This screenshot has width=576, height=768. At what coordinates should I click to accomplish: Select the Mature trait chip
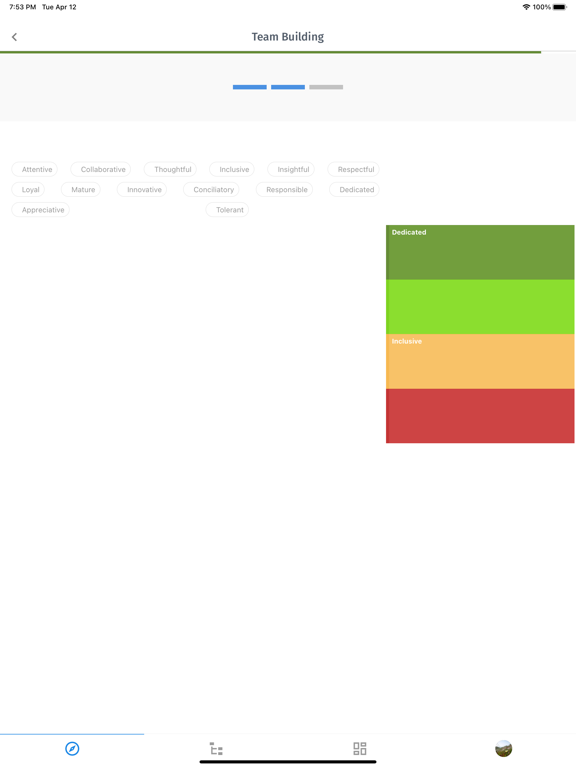tap(81, 190)
